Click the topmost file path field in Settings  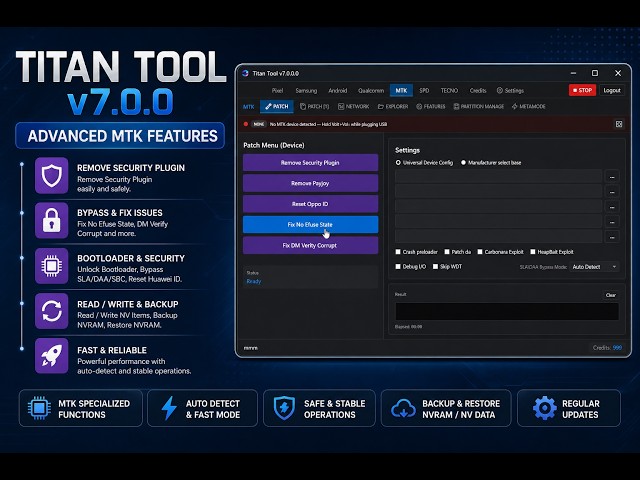499,176
